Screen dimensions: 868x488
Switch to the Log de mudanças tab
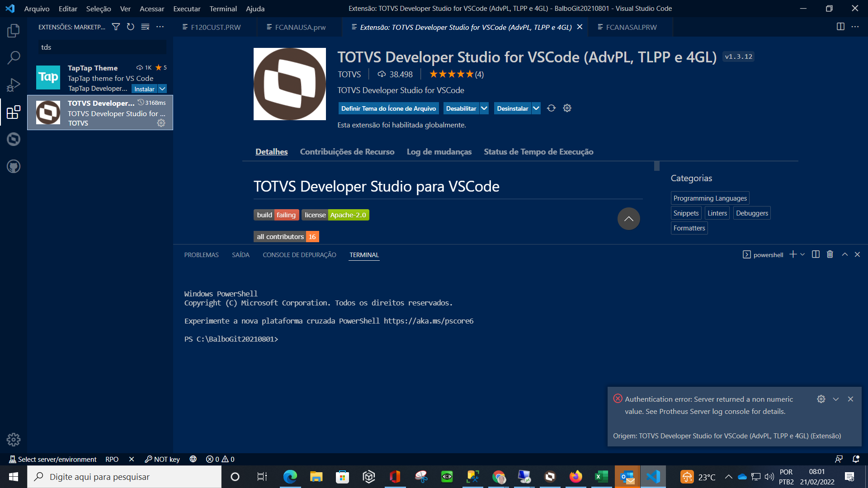point(439,151)
